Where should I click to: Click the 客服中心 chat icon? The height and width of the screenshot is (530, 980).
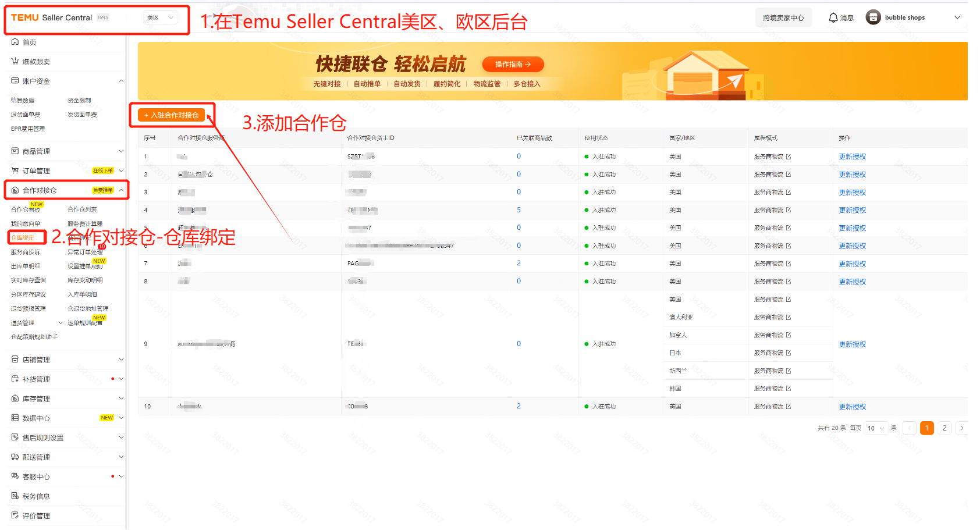pyautogui.click(x=15, y=476)
